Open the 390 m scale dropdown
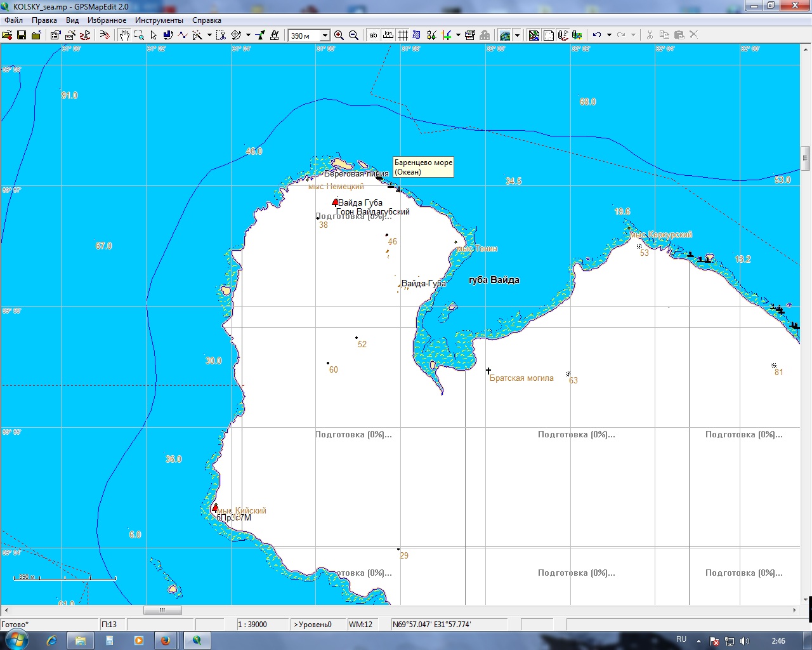This screenshot has height=650, width=812. click(x=325, y=36)
